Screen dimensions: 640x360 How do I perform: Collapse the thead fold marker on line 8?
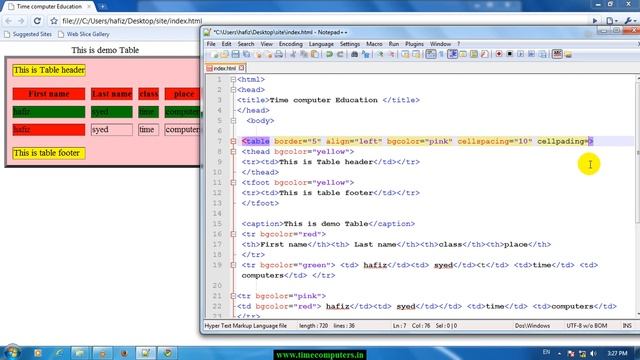click(x=233, y=152)
